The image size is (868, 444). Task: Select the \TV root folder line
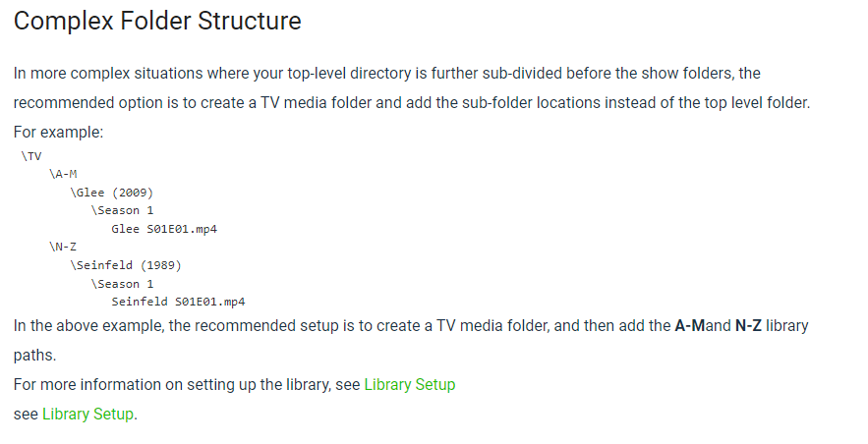pos(30,156)
